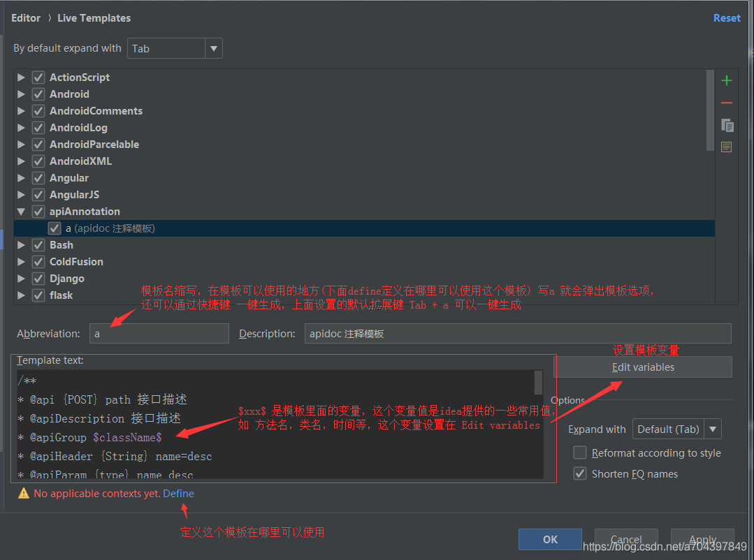Screen dimensions: 754x560
Task: Expand the Angular template group
Action: [x=21, y=178]
